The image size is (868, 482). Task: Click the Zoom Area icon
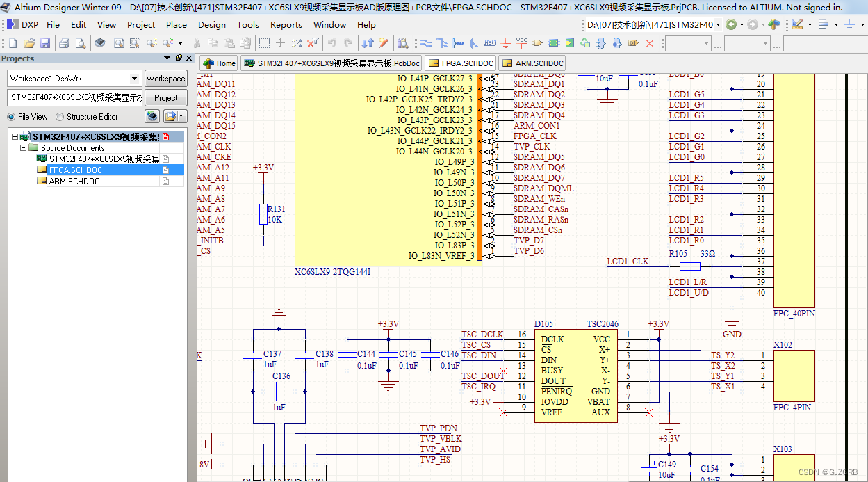tap(135, 43)
